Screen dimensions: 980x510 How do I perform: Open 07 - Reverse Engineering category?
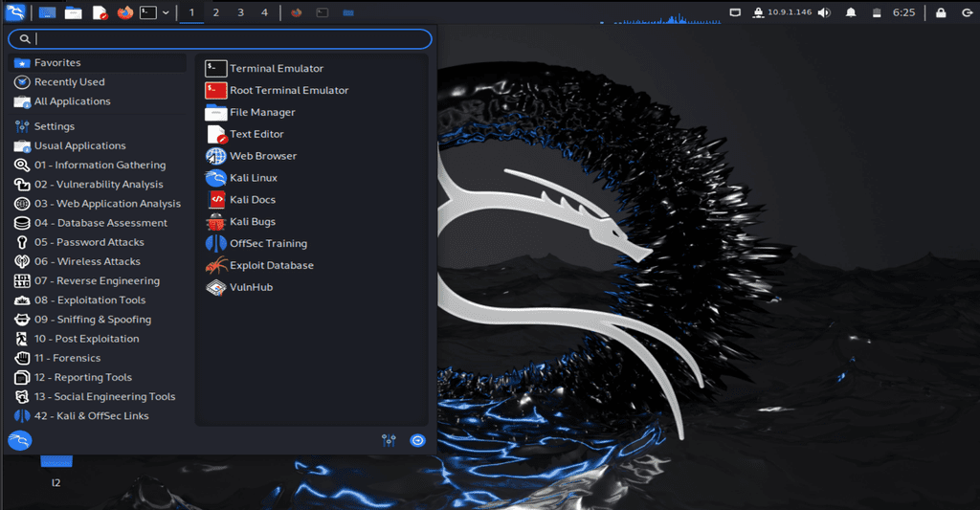click(x=99, y=281)
